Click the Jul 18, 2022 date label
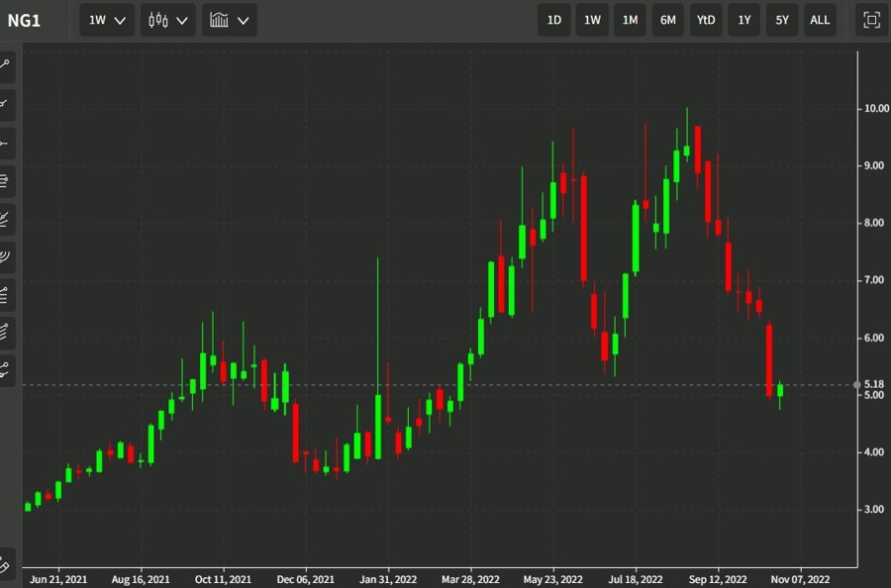Image resolution: width=891 pixels, height=588 pixels. tap(636, 579)
